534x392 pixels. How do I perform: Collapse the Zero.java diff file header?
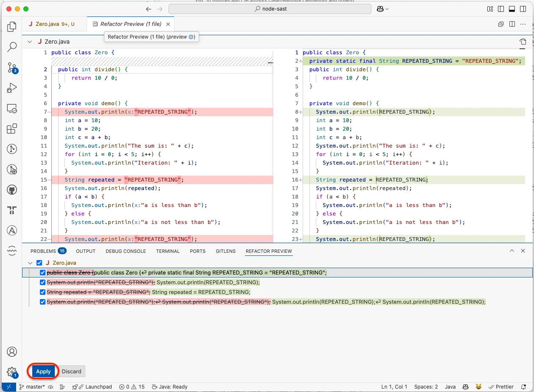pos(29,41)
